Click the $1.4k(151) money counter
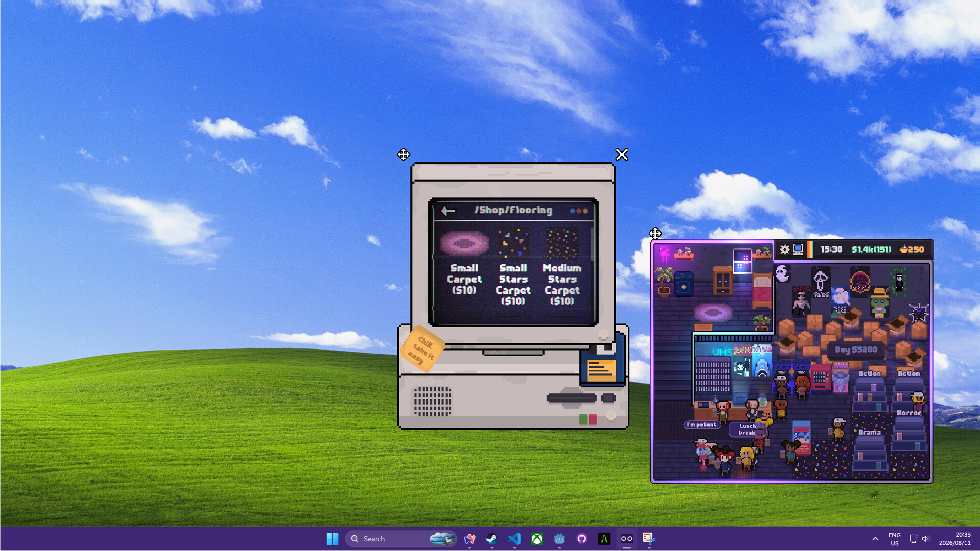The image size is (980, 551). 871,249
